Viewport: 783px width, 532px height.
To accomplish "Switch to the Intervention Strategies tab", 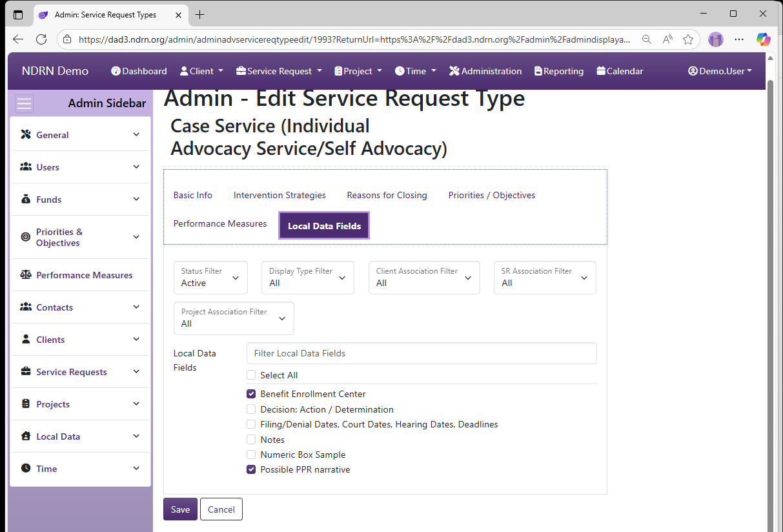I will 280,195.
